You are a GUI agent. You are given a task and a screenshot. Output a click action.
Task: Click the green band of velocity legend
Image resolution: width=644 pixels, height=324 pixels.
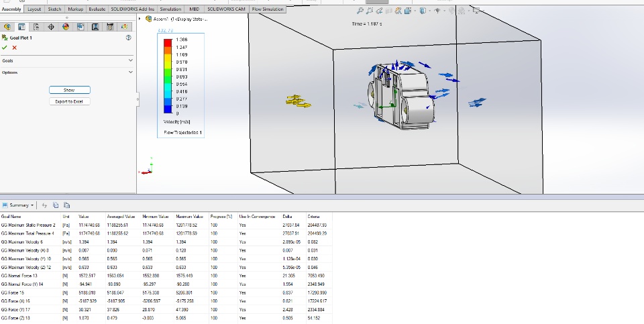(x=168, y=76)
